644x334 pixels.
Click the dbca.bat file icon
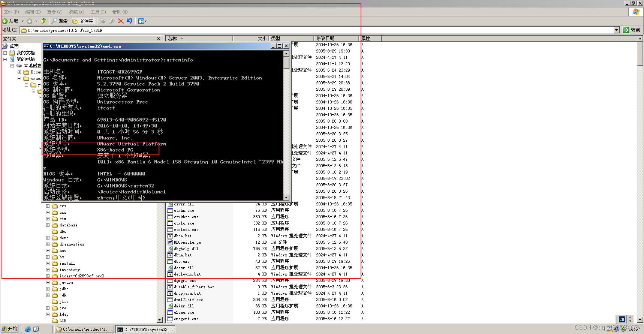[170, 236]
